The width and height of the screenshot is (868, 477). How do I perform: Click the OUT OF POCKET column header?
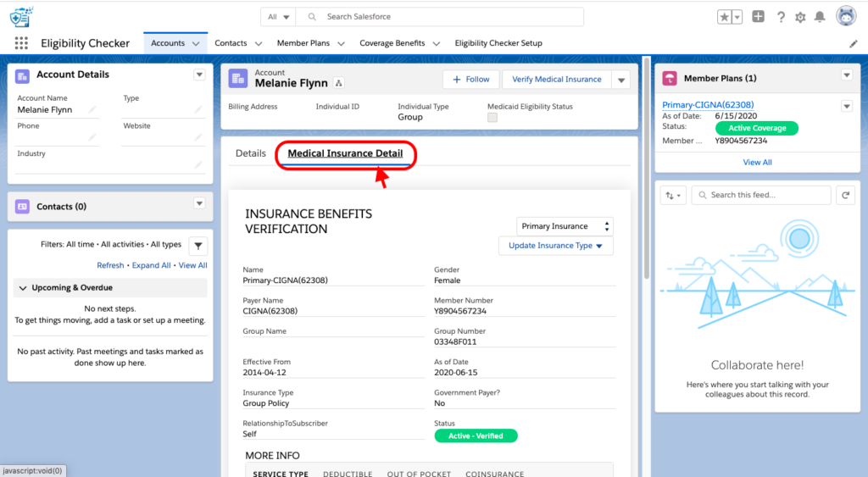419,474
